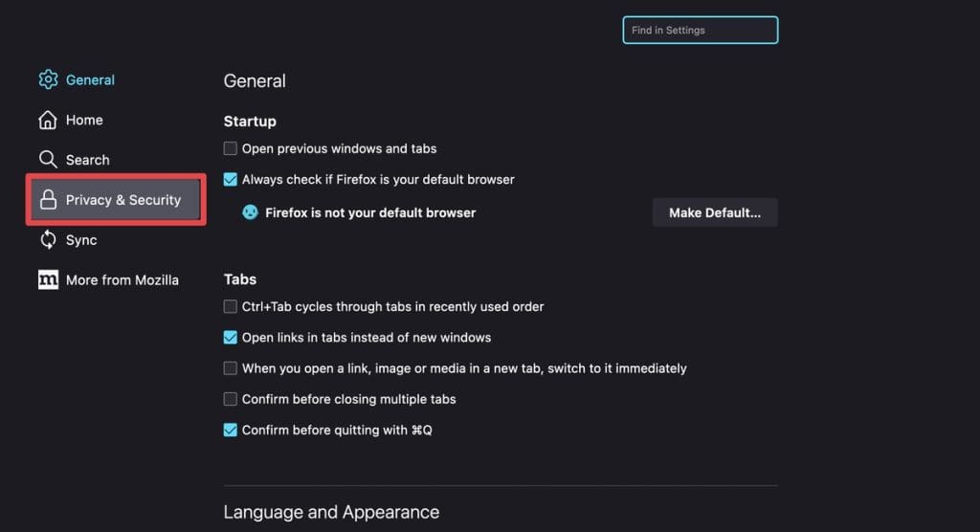Image resolution: width=980 pixels, height=532 pixels.
Task: Go to the Sync settings section
Action: coord(81,240)
